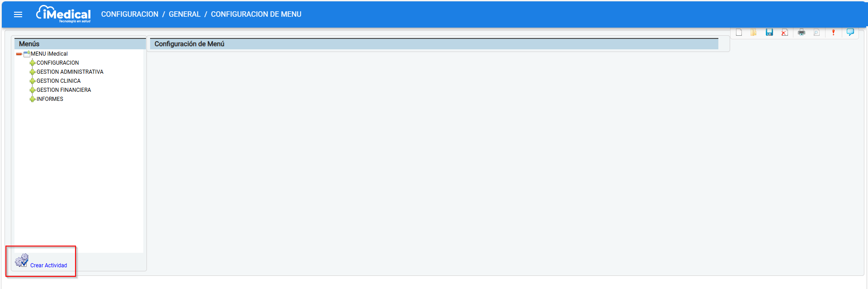This screenshot has height=289, width=868.
Task: Select the MENU iMedical tree label
Action: 49,54
